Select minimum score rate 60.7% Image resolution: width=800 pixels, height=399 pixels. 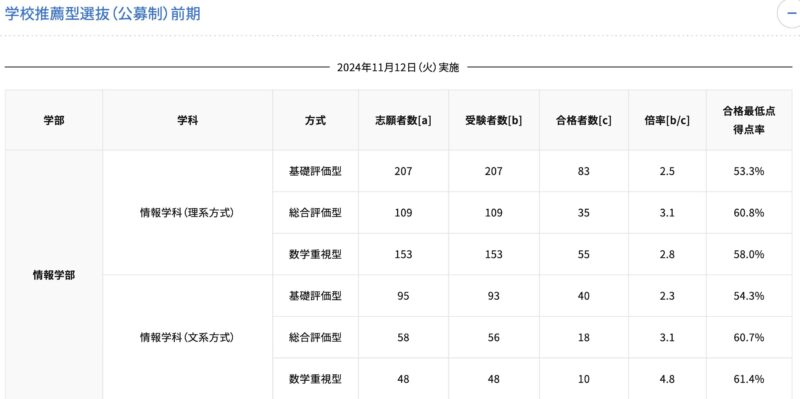tap(748, 337)
